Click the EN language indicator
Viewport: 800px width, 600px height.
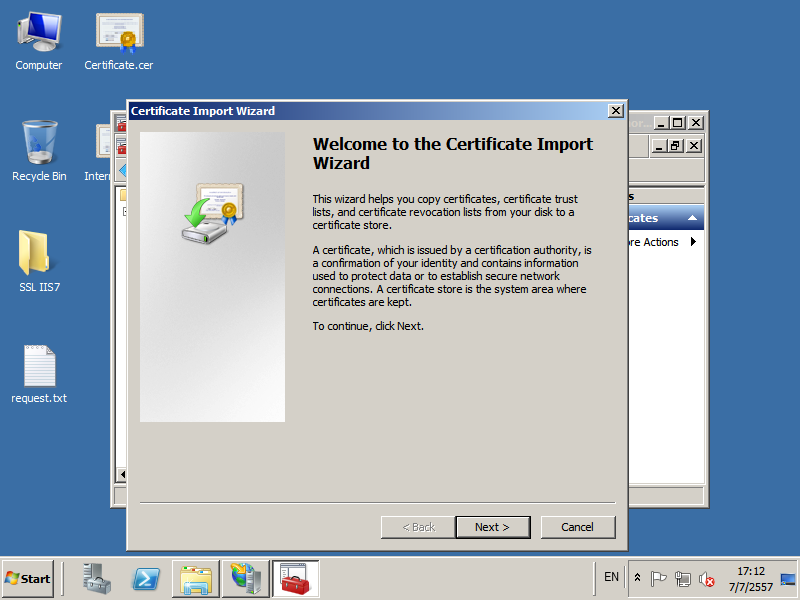tap(611, 577)
